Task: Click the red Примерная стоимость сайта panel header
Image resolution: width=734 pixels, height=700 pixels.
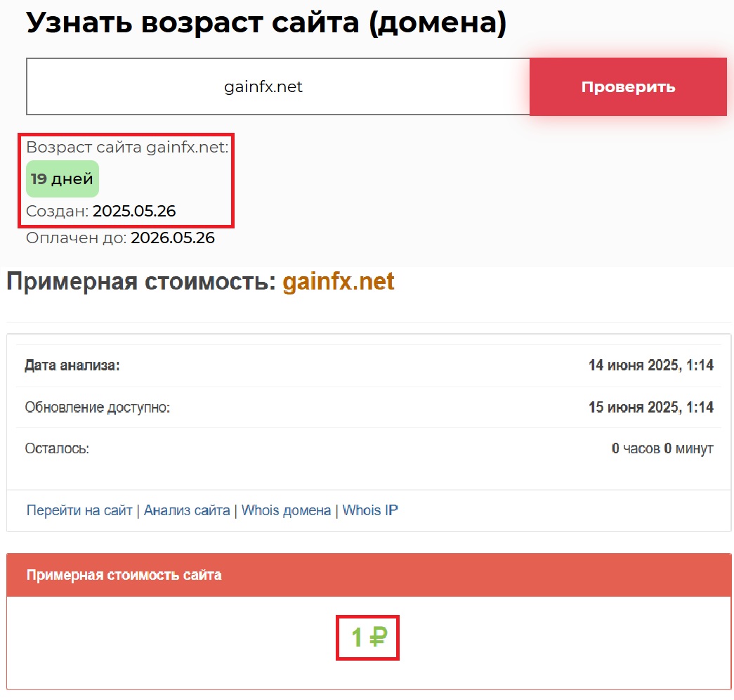Action: click(x=368, y=575)
